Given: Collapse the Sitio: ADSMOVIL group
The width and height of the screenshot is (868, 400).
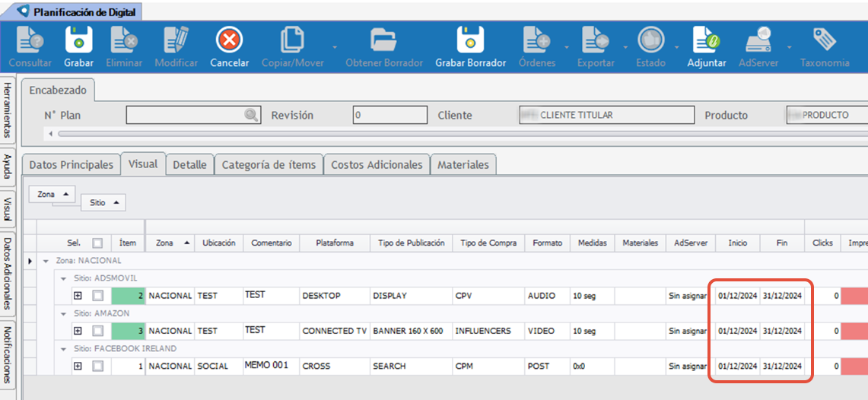Looking at the screenshot, I should coord(64,278).
